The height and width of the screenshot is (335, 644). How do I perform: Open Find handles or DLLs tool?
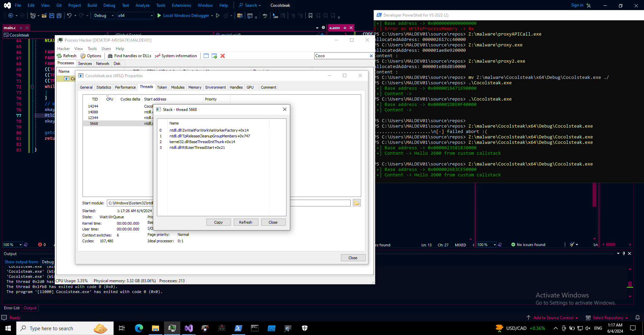point(110,56)
